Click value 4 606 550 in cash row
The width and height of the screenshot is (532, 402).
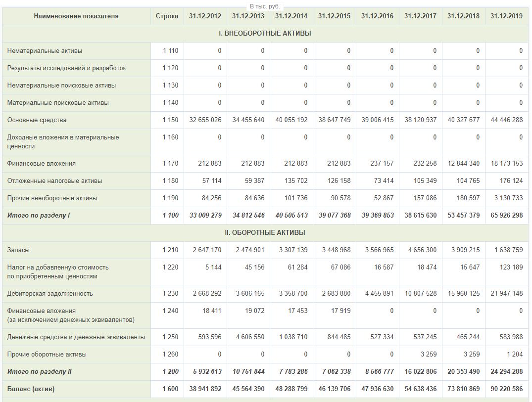coord(250,337)
